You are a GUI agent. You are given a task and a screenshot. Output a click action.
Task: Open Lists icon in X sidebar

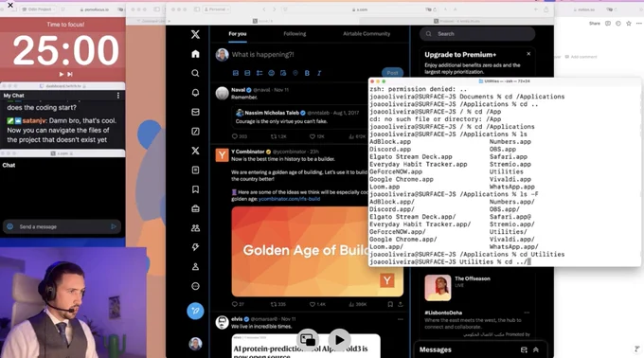[195, 170]
